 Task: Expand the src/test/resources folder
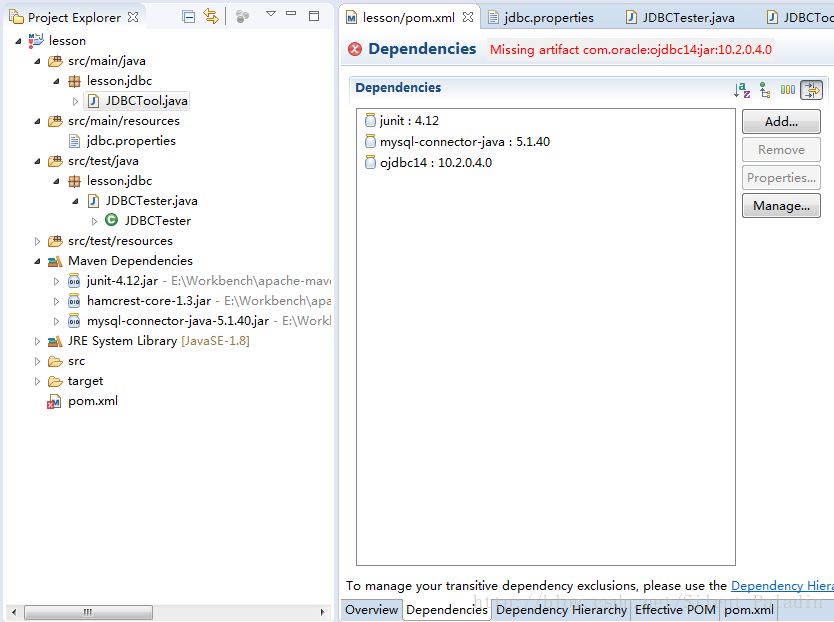38,240
